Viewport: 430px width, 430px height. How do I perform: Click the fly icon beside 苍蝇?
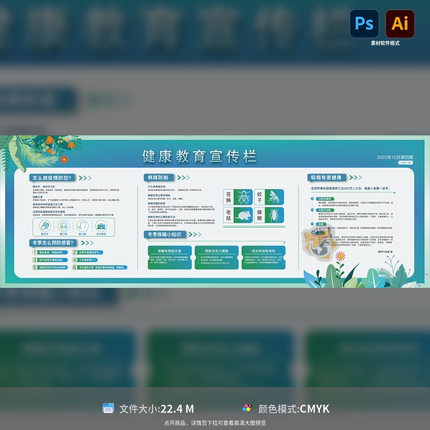(x=243, y=197)
